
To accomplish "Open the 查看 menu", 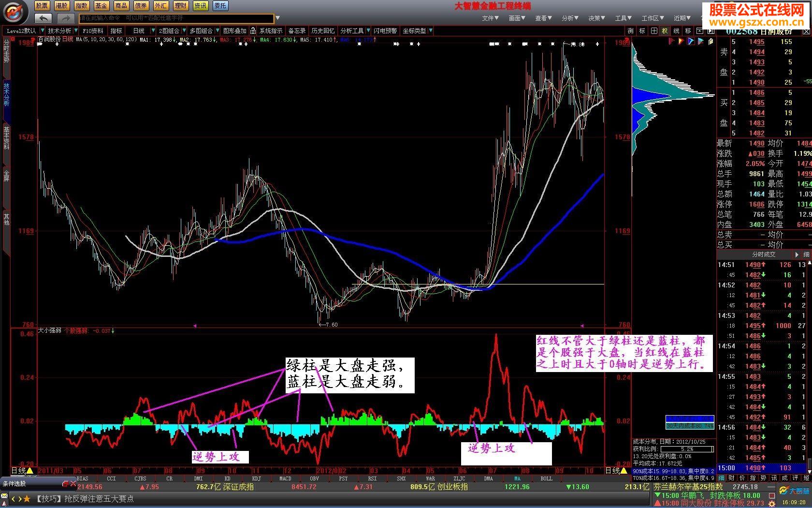I will point(543,18).
